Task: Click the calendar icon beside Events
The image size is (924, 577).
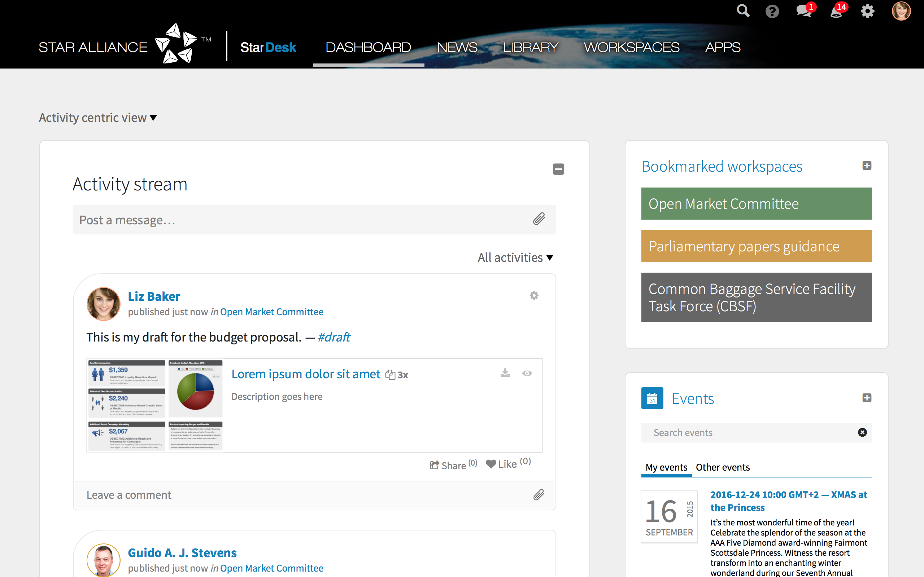Action: (652, 398)
